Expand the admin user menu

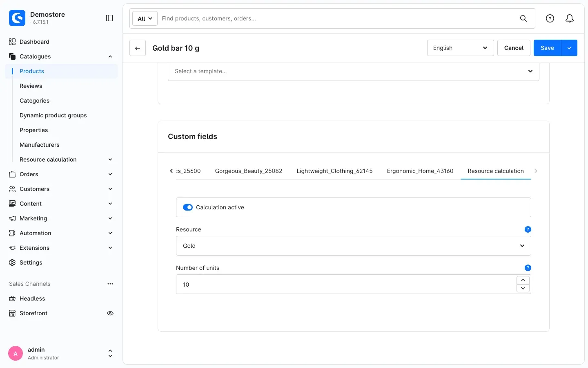(x=110, y=353)
